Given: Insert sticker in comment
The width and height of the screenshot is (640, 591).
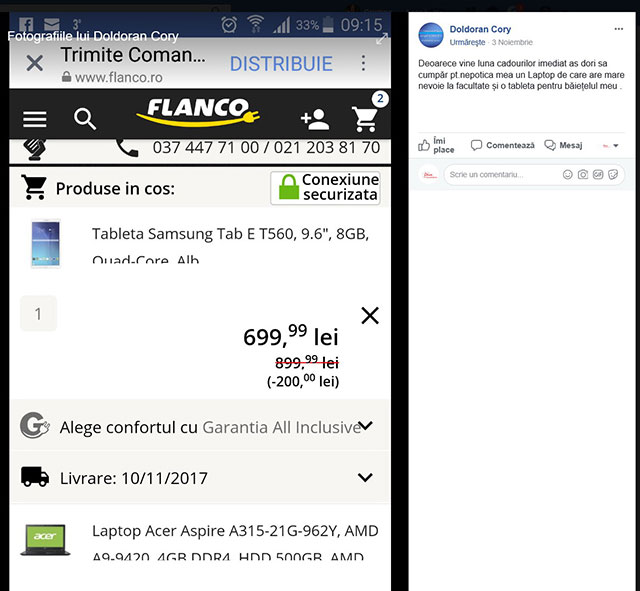Looking at the screenshot, I should (x=613, y=175).
